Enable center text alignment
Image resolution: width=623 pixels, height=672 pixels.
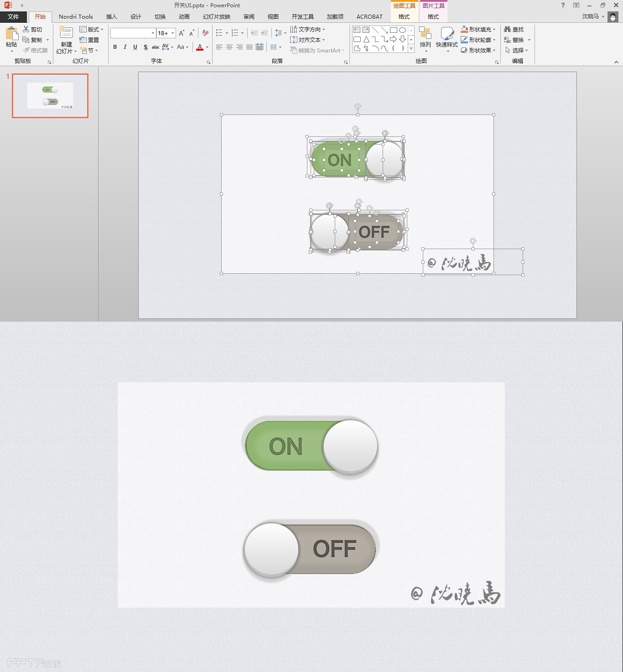click(229, 47)
